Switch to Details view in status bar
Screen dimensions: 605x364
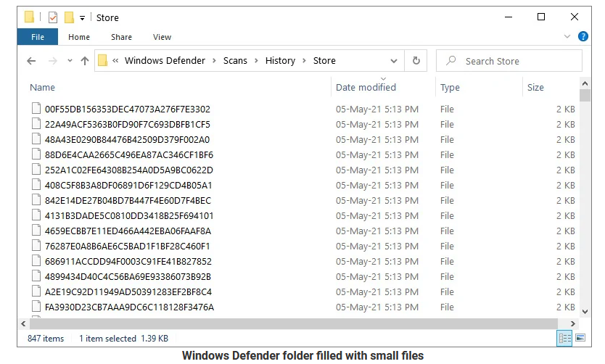tap(564, 338)
